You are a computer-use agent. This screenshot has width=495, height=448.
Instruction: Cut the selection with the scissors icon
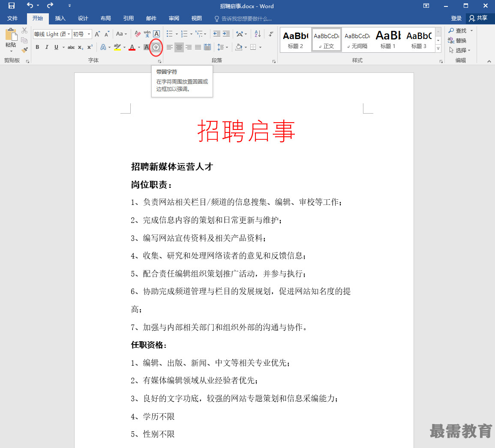[24, 30]
